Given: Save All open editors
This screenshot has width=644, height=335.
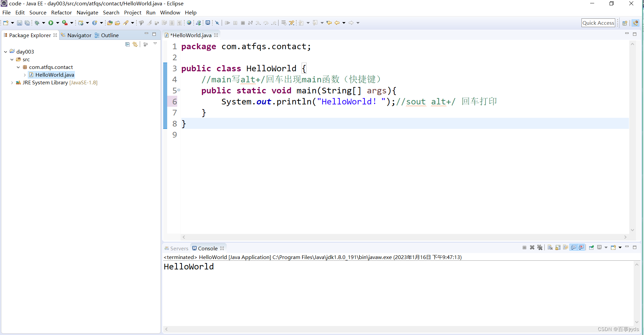Looking at the screenshot, I should 27,23.
